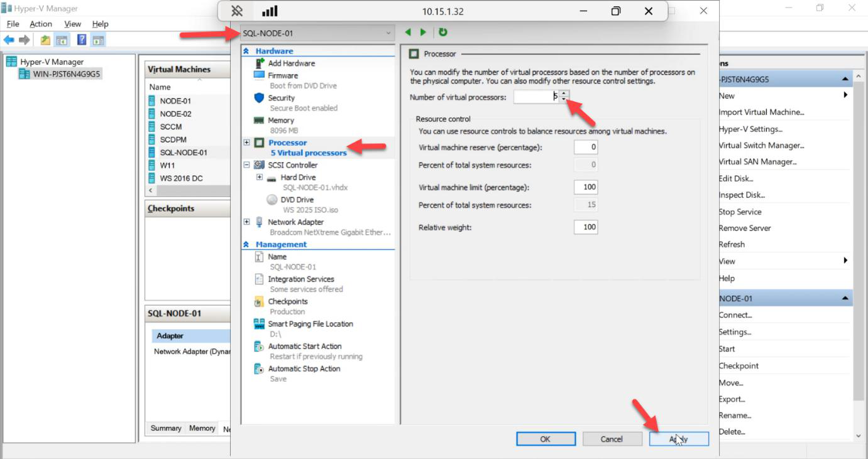Click the green next VM arrow in Settings
The image size is (868, 459).
click(x=423, y=32)
